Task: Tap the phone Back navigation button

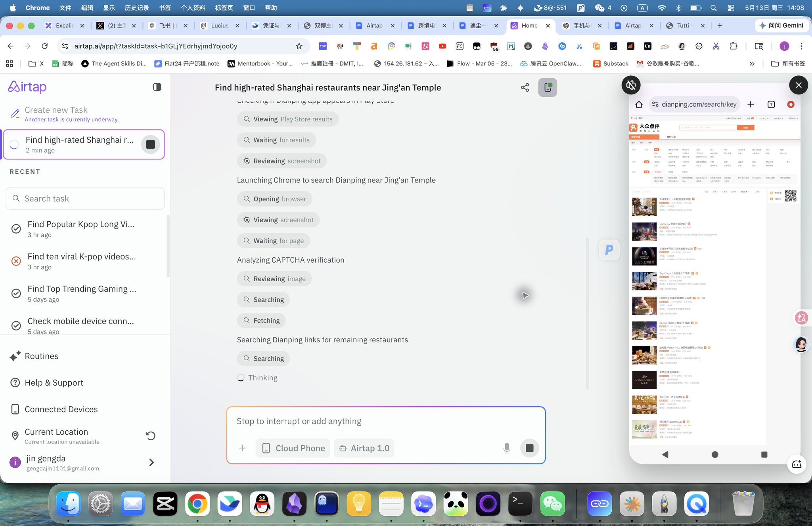Action: (x=665, y=455)
